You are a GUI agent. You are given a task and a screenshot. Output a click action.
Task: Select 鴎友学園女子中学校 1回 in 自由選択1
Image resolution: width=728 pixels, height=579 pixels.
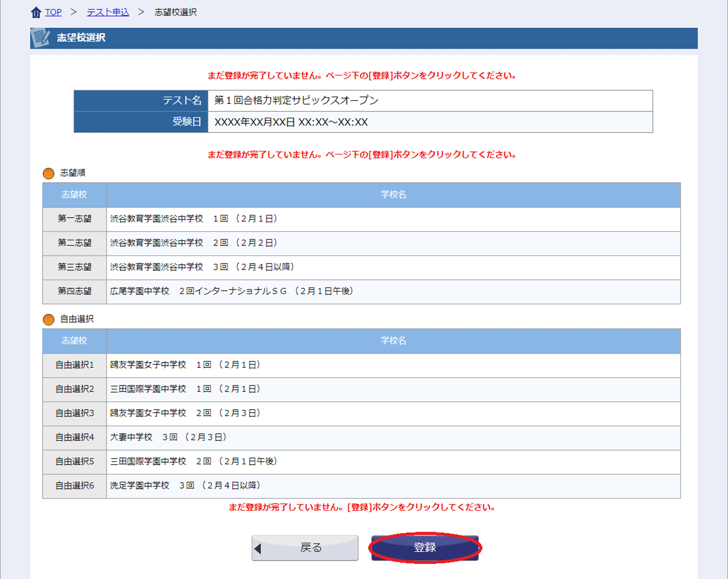(185, 365)
